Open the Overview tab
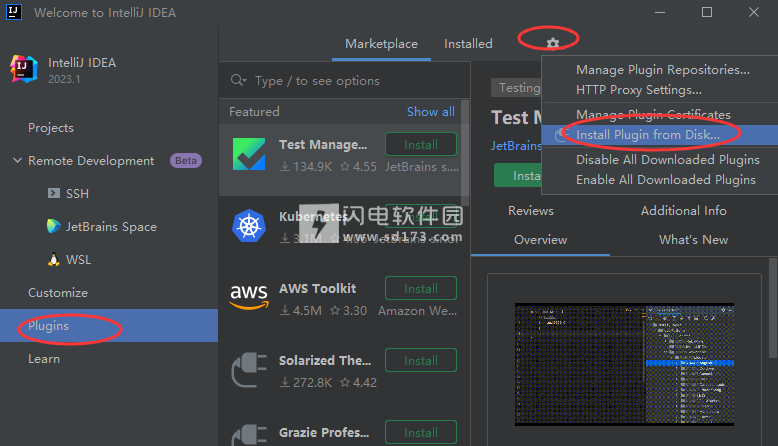 pos(540,240)
